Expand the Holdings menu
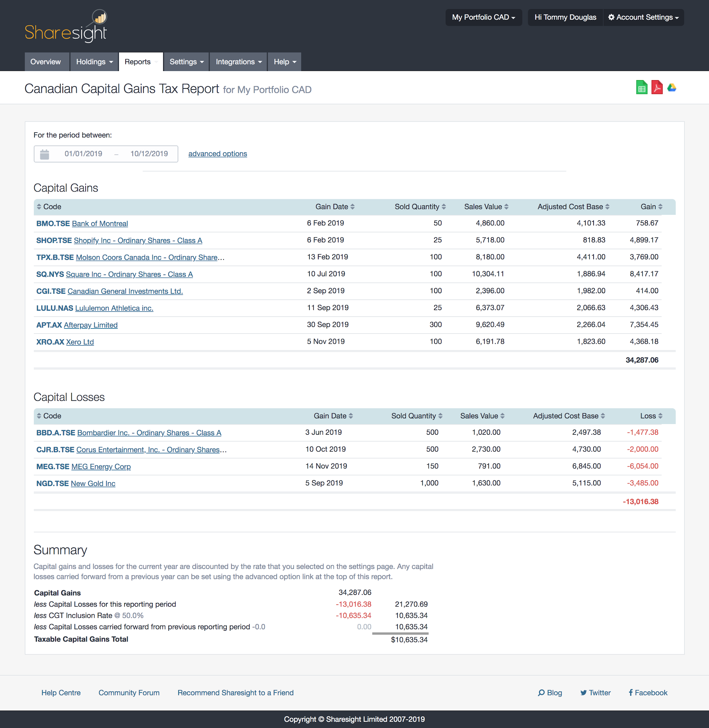The width and height of the screenshot is (709, 728). point(94,62)
